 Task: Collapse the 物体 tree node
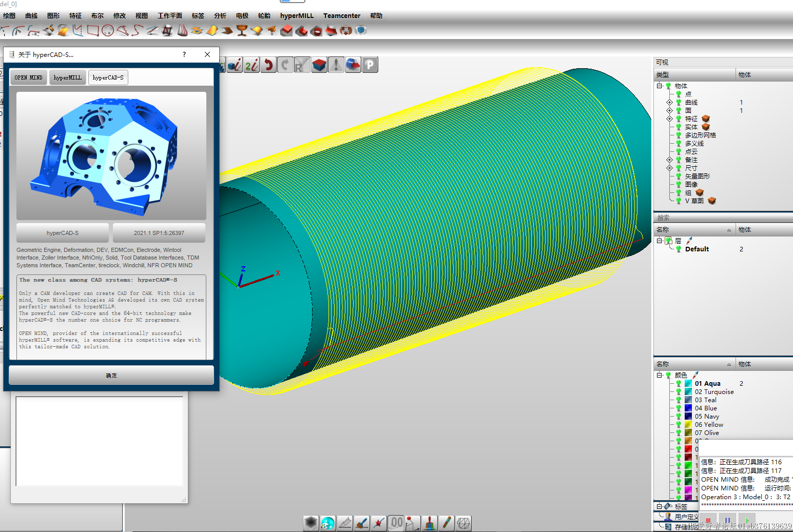pyautogui.click(x=660, y=86)
